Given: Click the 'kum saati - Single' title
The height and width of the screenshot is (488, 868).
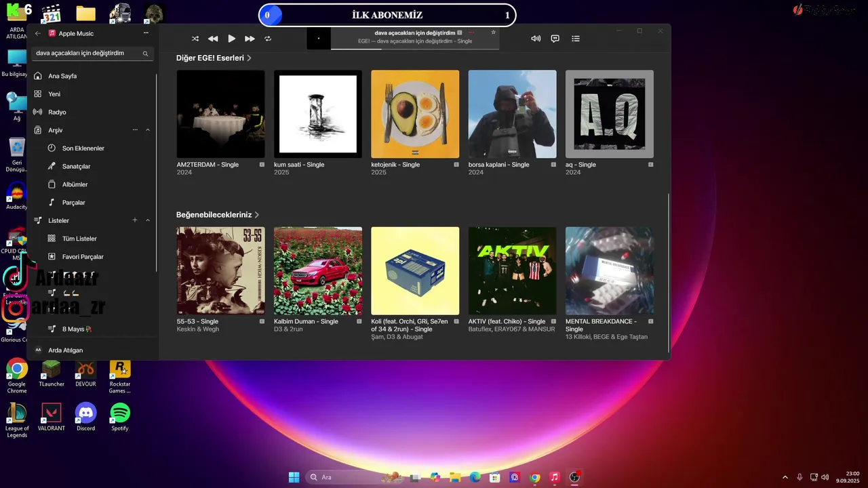Looking at the screenshot, I should (299, 165).
